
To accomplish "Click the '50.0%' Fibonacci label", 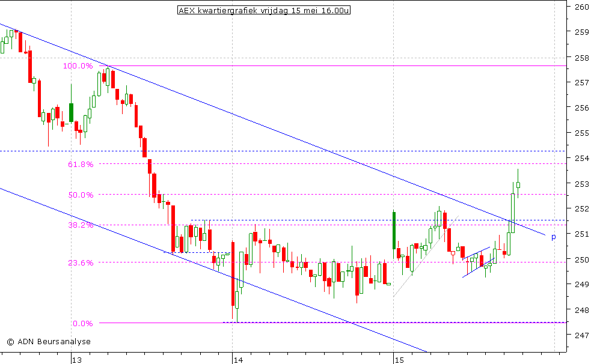I will (x=81, y=195).
